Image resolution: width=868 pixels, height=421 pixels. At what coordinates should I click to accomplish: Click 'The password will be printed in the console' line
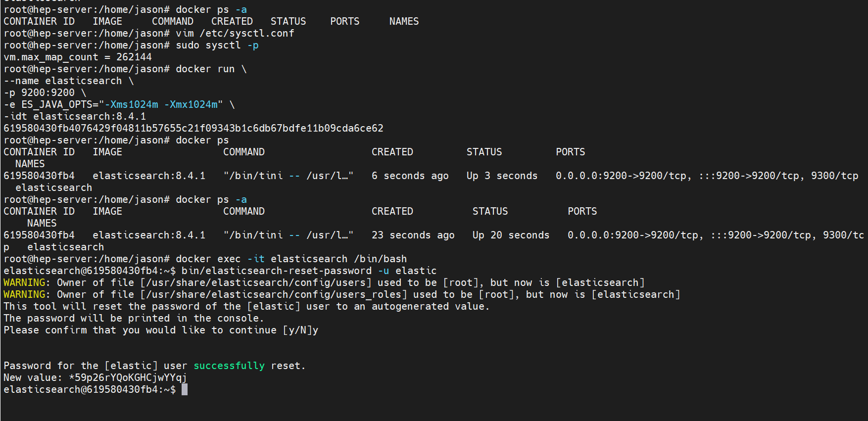point(134,318)
